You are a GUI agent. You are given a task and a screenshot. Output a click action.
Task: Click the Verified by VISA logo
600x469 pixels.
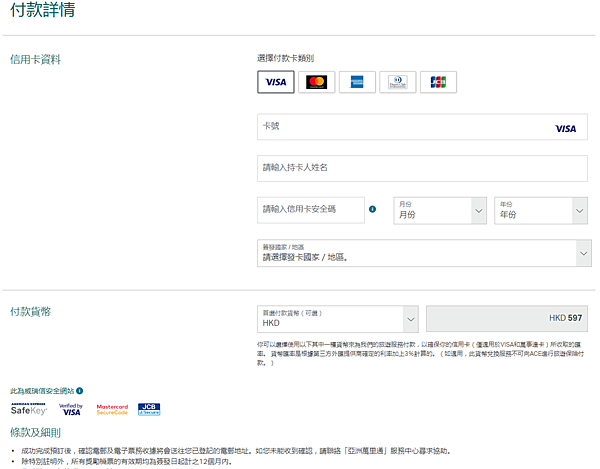point(71,409)
